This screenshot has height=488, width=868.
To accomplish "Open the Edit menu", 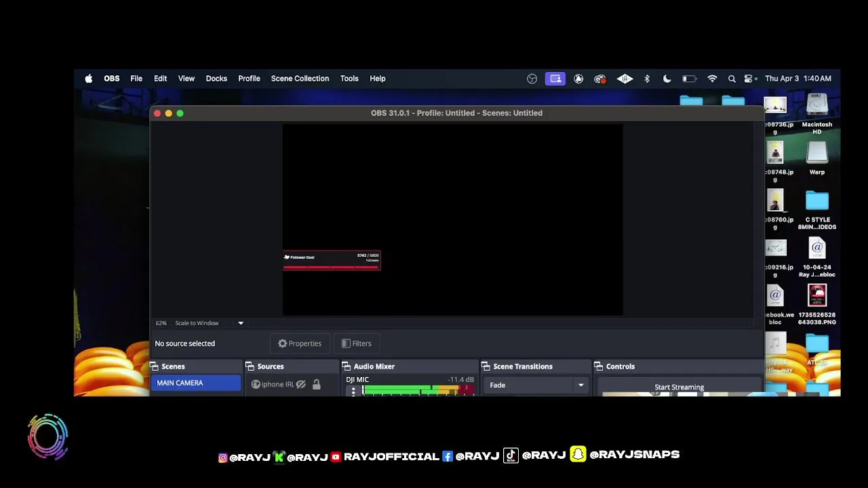I will point(160,79).
